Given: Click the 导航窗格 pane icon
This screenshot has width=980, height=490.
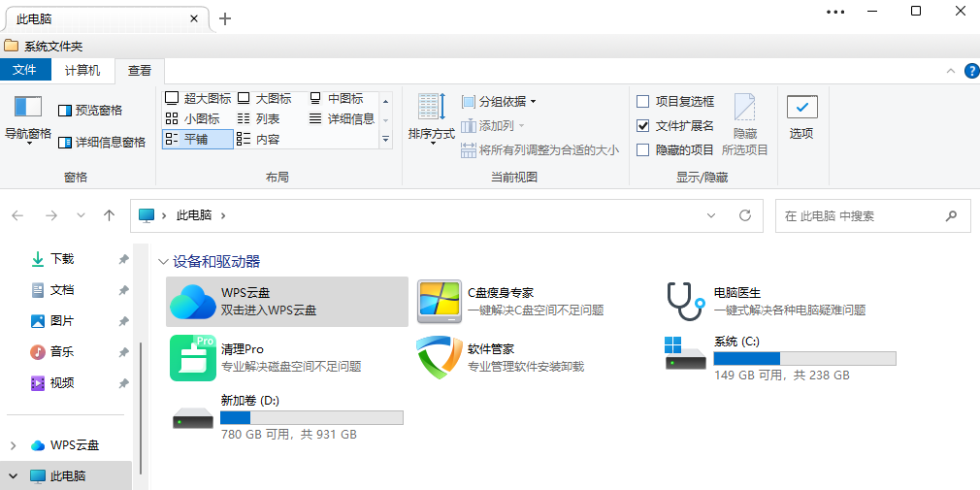Looking at the screenshot, I should pyautogui.click(x=28, y=107).
